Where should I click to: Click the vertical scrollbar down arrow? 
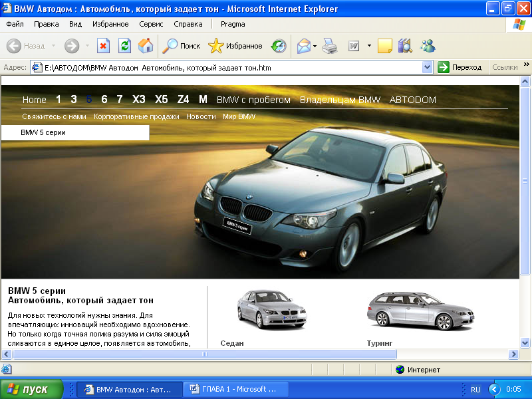[x=525, y=342]
